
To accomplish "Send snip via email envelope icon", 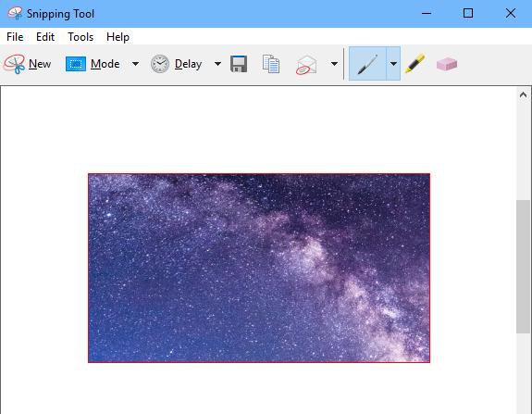I will [x=306, y=65].
